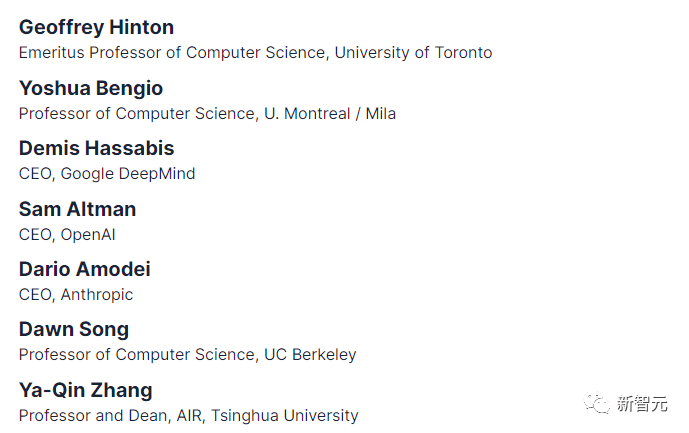Viewport: 689px width, 433px height.
Task: Click the WeChat logo icon in the watermark
Action: coord(599,403)
